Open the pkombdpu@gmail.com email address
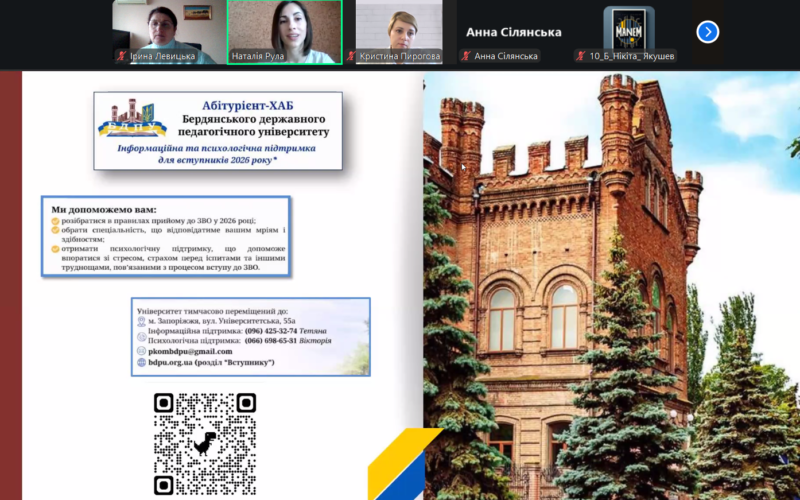Image resolution: width=800 pixels, height=500 pixels. [191, 351]
